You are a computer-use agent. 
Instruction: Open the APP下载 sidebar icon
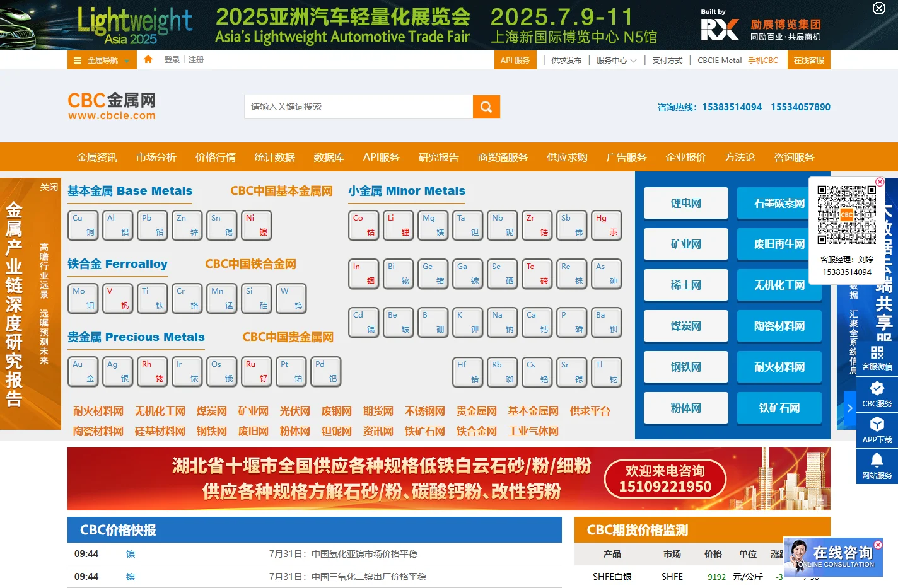point(877,430)
